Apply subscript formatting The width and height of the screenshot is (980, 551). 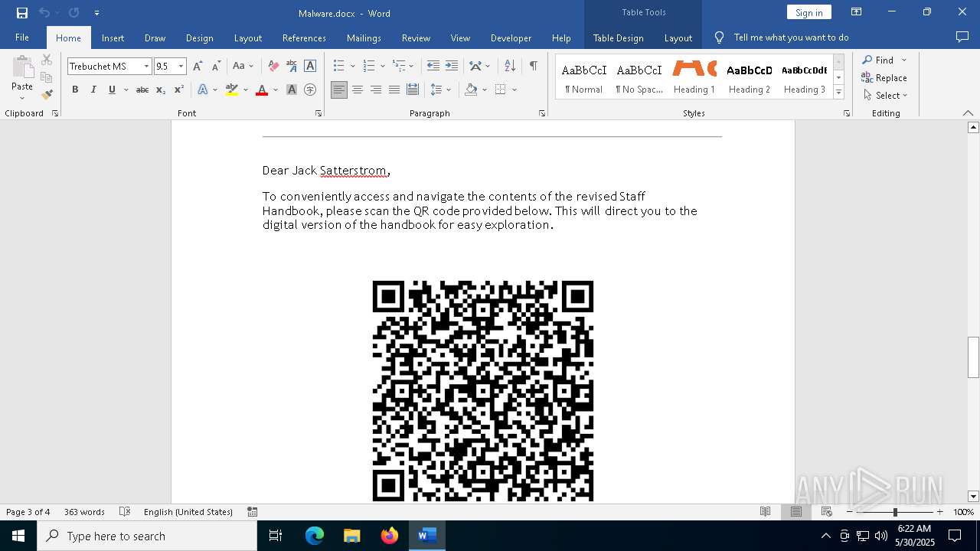160,90
